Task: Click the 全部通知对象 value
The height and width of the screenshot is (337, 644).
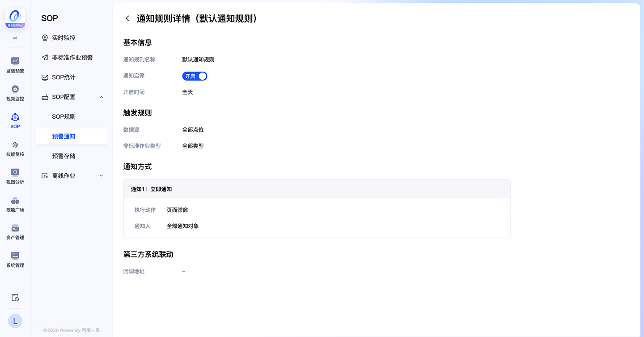Action: [x=182, y=226]
